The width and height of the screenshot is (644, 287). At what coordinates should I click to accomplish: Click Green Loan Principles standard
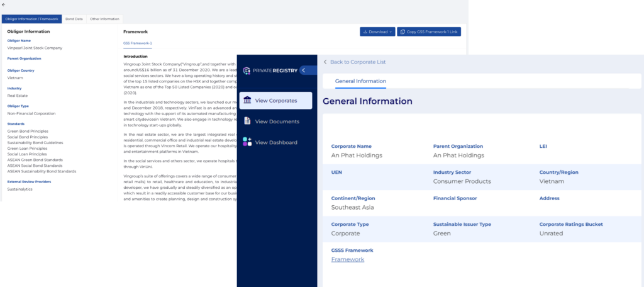tap(27, 149)
